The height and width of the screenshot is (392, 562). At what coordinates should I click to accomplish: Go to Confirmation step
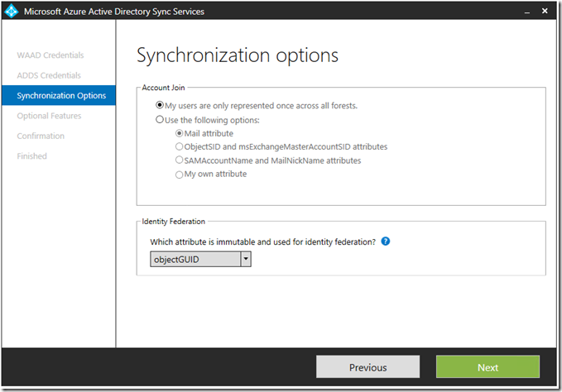pyautogui.click(x=41, y=136)
